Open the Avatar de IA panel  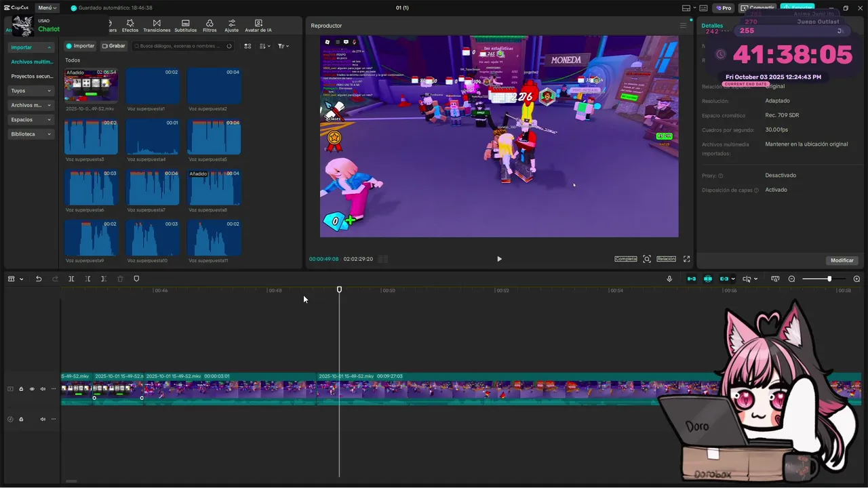tap(258, 26)
